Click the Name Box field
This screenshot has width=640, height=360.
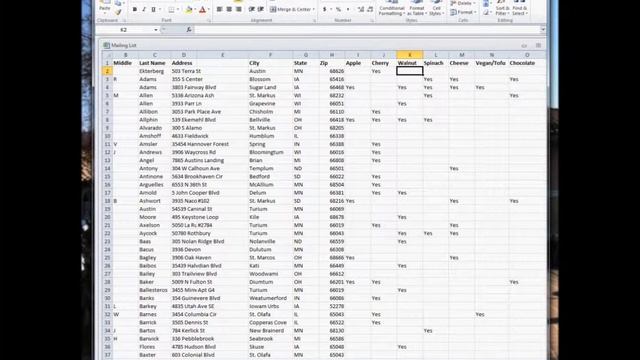[124, 30]
